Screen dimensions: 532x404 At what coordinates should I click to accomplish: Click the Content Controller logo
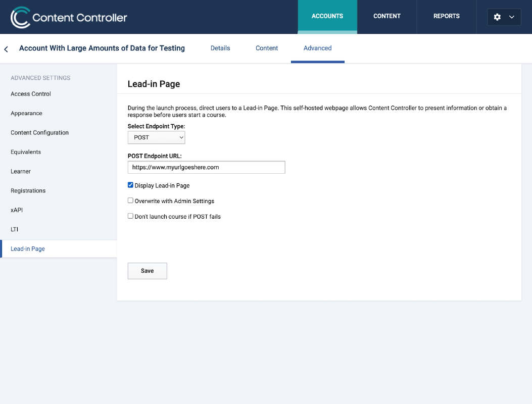point(69,17)
